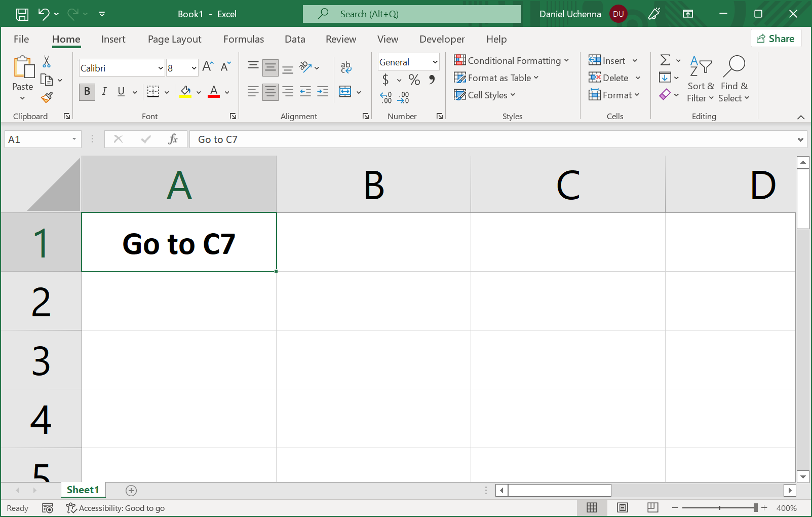Toggle Bold formatting
The image size is (812, 517).
[x=87, y=92]
